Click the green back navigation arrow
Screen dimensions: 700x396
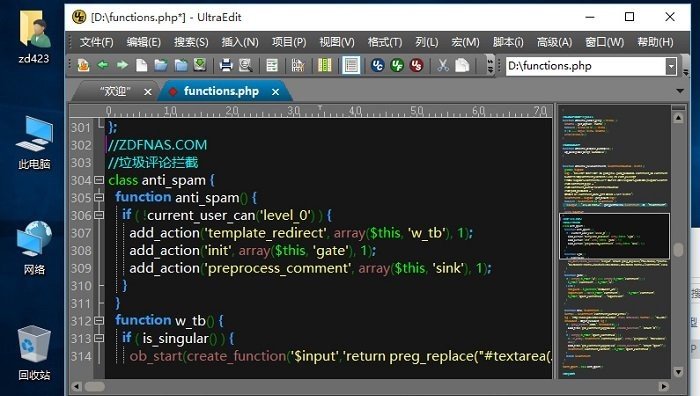(103, 65)
